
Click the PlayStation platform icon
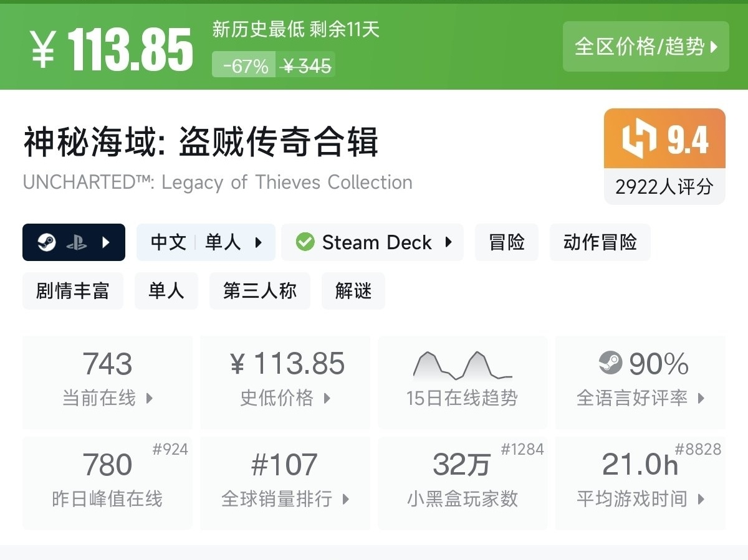pos(77,242)
